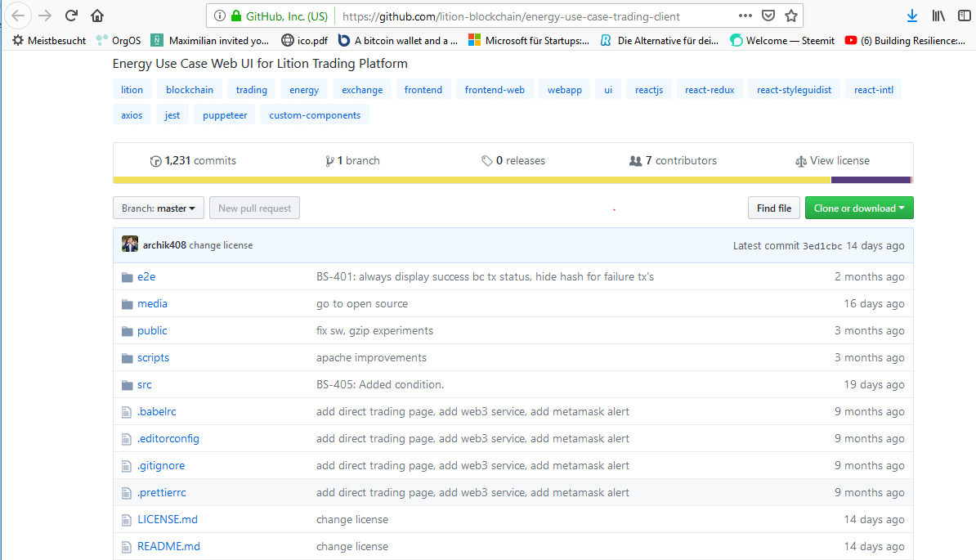The height and width of the screenshot is (560, 976).
Task: Open the README.md file
Action: tap(168, 546)
